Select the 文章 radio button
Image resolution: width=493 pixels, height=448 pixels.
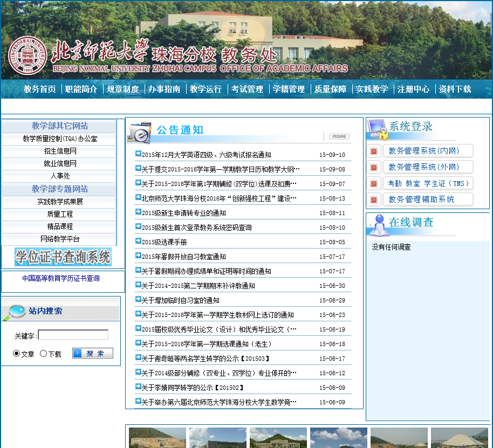[16, 354]
